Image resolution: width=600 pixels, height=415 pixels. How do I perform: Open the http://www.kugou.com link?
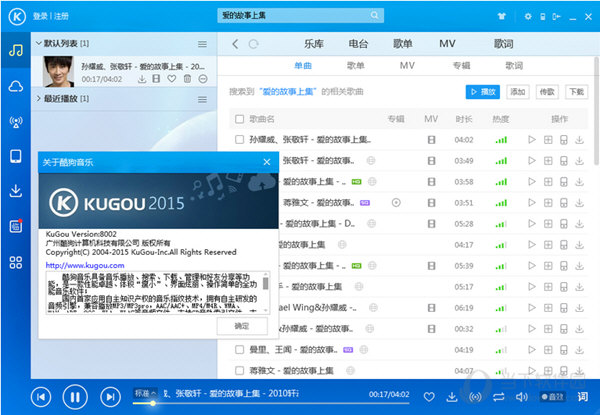click(85, 265)
